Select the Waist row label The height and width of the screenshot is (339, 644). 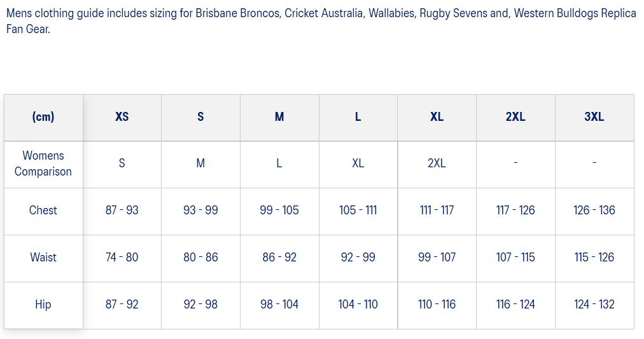click(43, 258)
